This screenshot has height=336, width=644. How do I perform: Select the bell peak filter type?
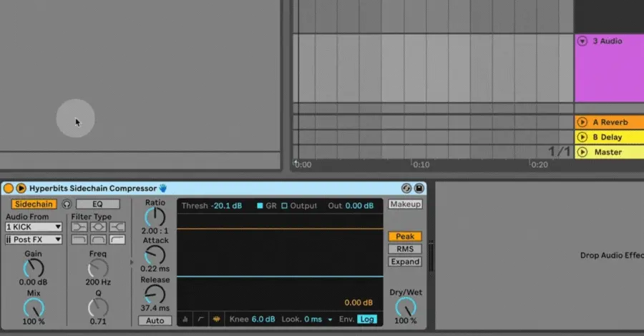98,227
